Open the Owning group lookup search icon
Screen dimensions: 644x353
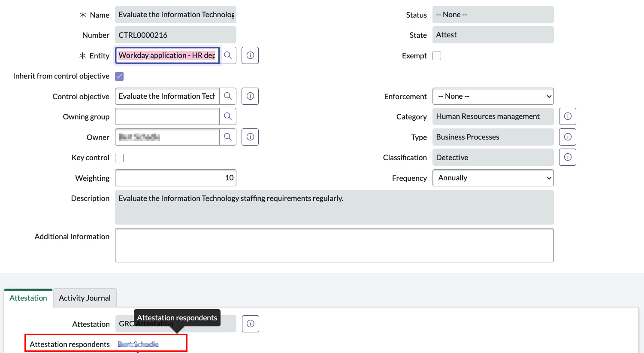(228, 116)
